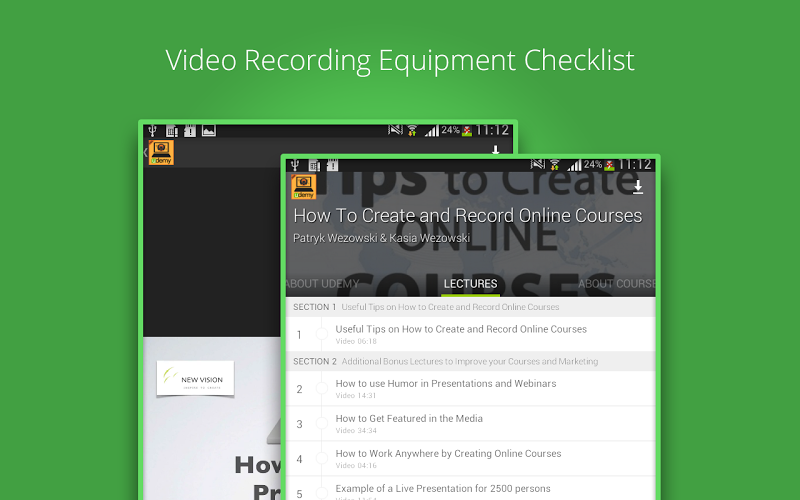Tap muted sound icon on front status bar
Screen dimensions: 800x500
tap(538, 164)
